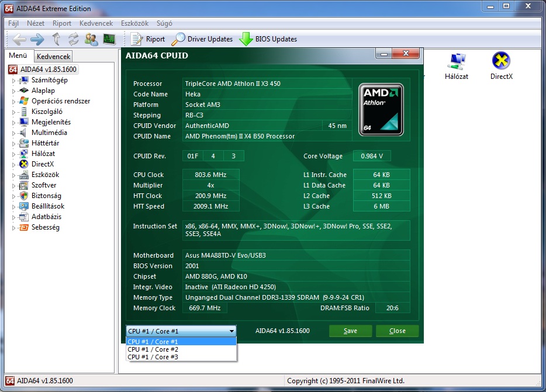Screen dimensions: 546x392
Task: Click the status bar copyright text
Action: 345,381
